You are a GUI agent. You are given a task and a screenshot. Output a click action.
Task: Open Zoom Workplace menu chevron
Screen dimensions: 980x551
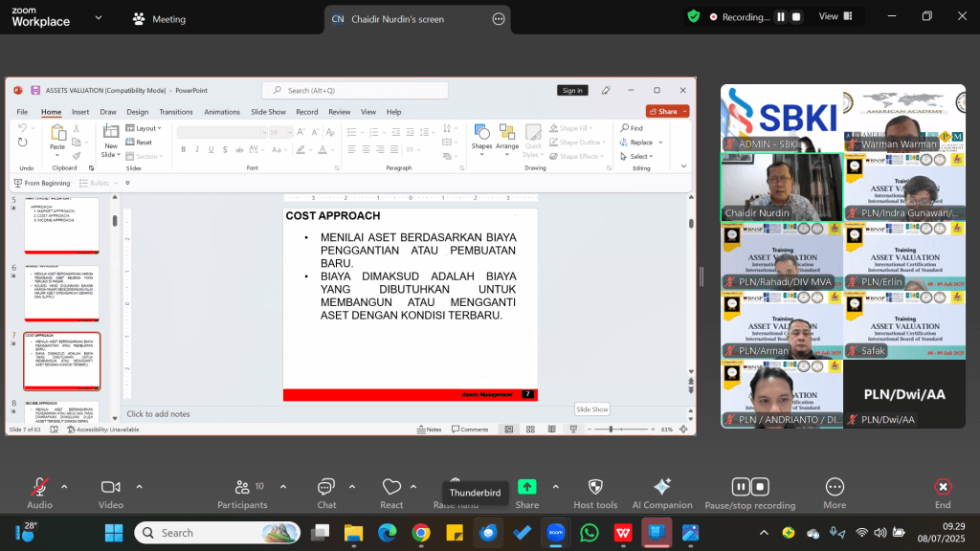[x=99, y=17]
